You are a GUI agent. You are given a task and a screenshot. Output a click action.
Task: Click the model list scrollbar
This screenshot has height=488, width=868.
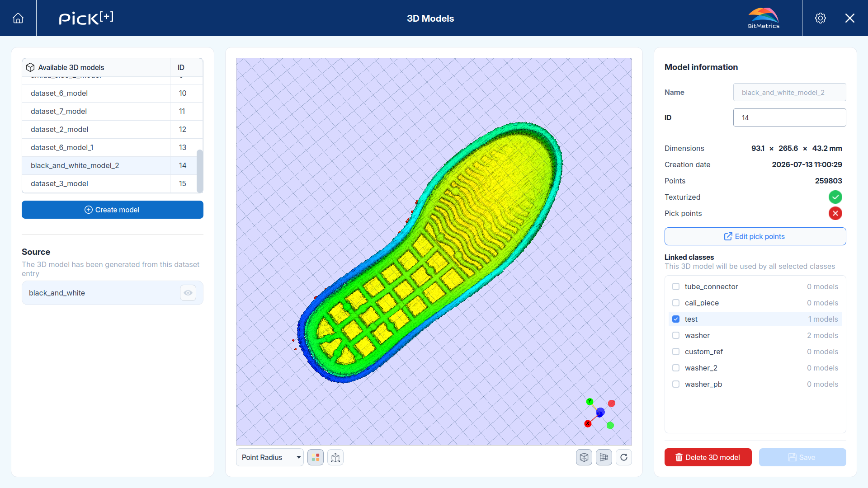click(200, 171)
